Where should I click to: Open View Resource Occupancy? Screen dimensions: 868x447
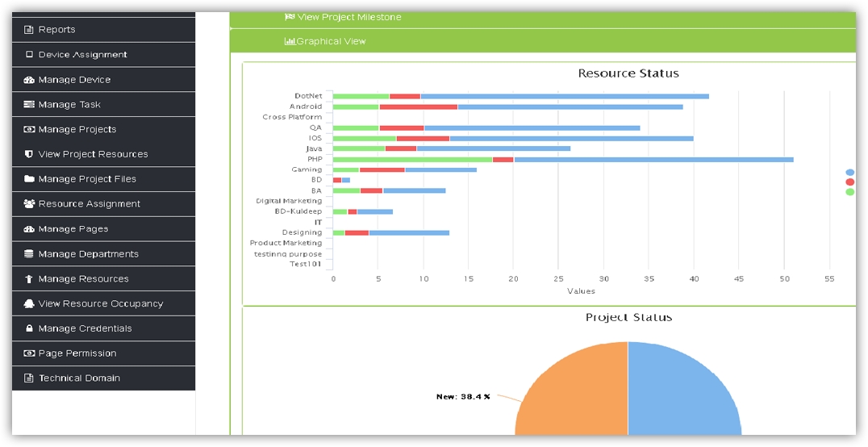103,303
